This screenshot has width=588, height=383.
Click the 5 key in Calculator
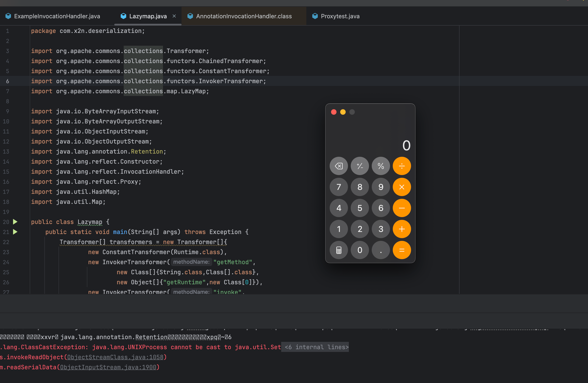point(360,208)
